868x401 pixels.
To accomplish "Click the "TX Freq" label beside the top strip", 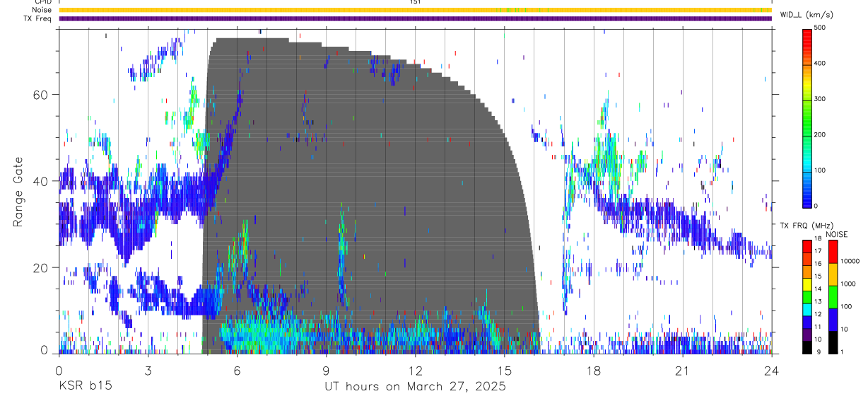I will point(38,18).
